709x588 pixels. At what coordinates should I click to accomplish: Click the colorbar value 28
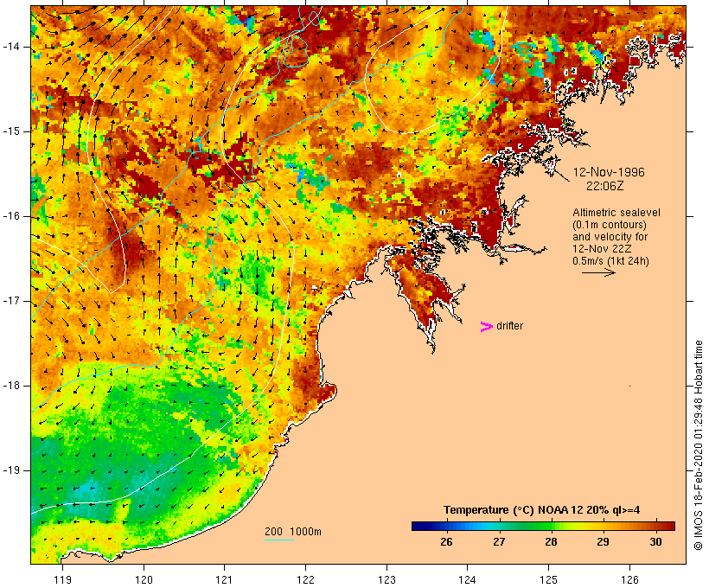tap(551, 542)
